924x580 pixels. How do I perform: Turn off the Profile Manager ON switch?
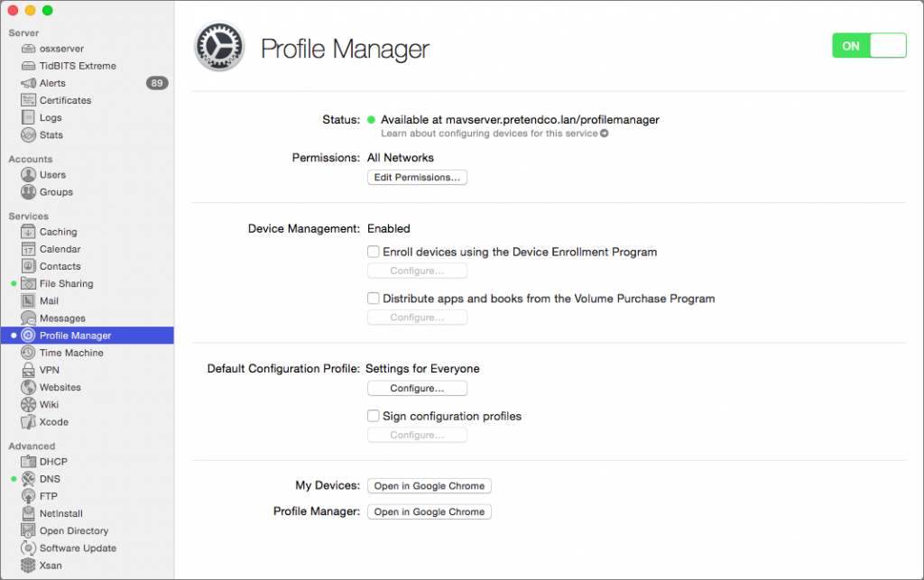869,45
